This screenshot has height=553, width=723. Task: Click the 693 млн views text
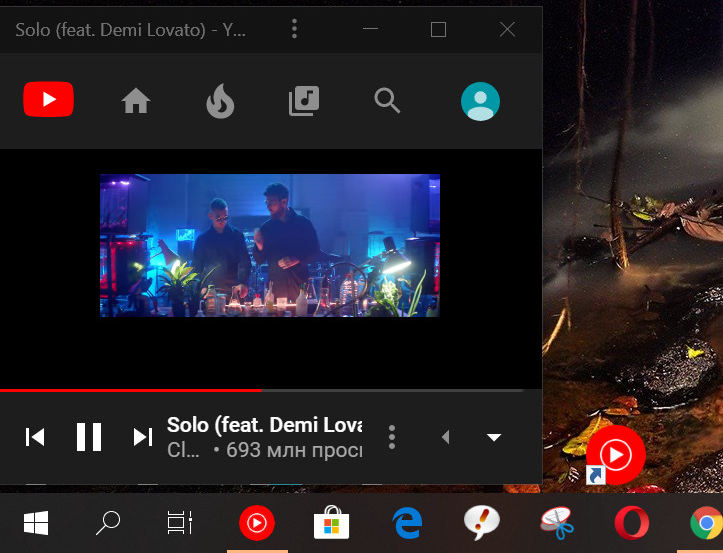pos(294,450)
